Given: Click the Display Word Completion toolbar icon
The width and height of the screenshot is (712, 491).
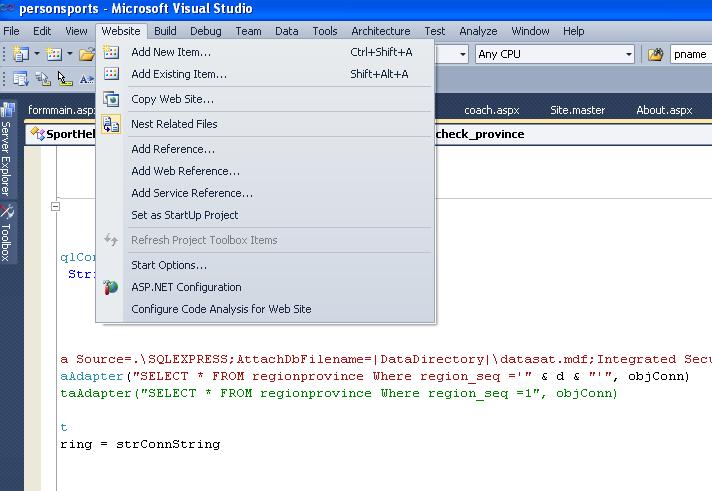Looking at the screenshot, I should pos(86,79).
